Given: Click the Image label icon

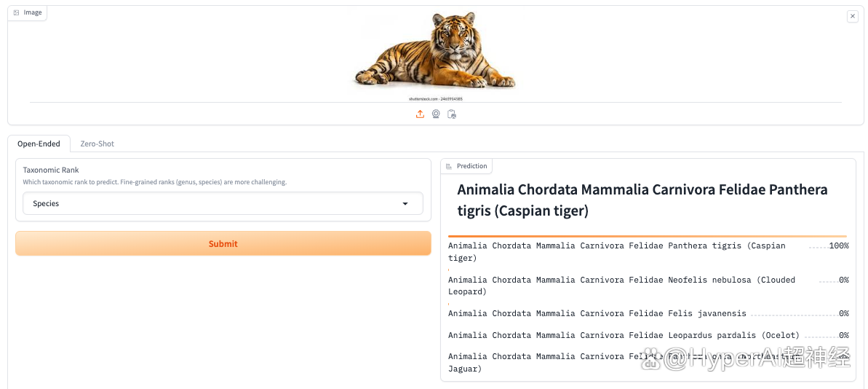Looking at the screenshot, I should 17,12.
